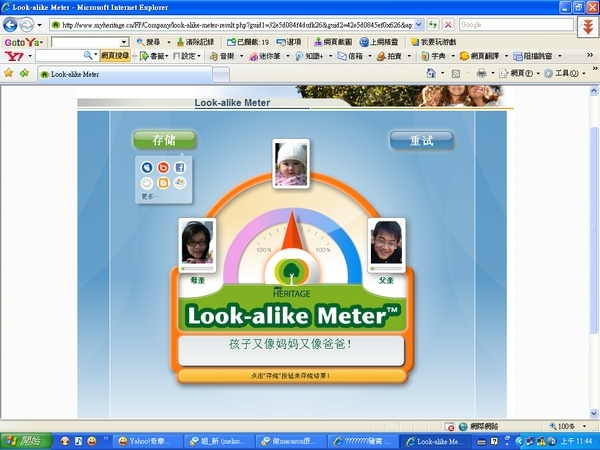Click the RSS feeds icon

point(456,73)
